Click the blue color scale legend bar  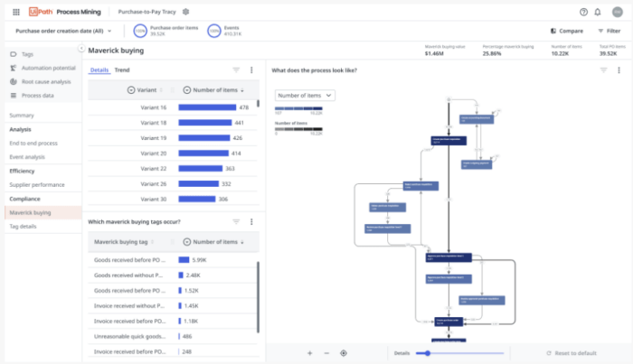pyautogui.click(x=298, y=108)
